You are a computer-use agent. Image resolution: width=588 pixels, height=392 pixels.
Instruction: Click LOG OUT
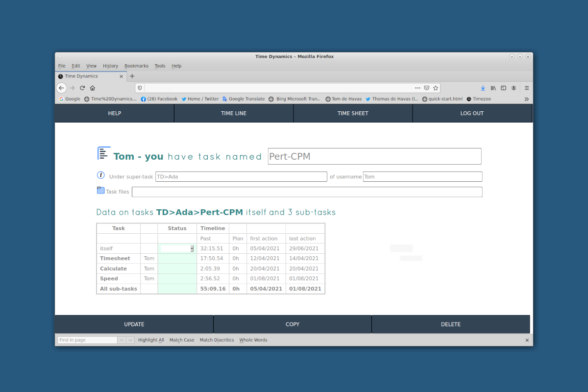pos(472,113)
